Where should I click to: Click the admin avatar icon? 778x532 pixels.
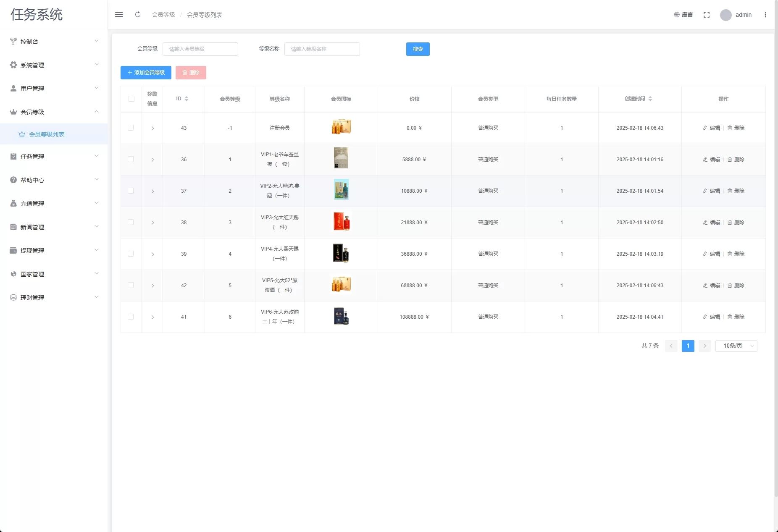[x=725, y=15]
